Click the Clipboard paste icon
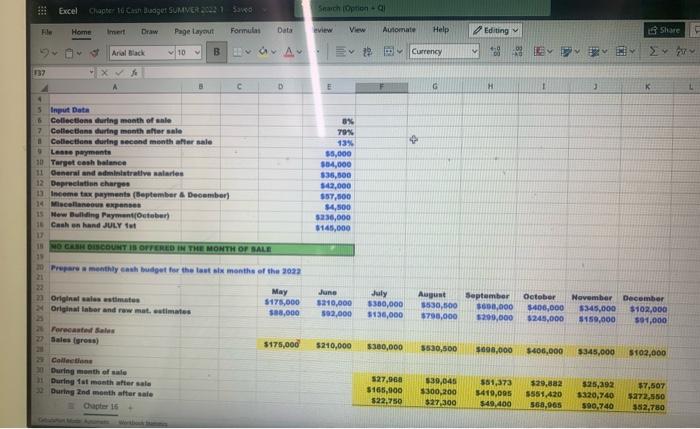The image size is (700, 429). pyautogui.click(x=69, y=53)
